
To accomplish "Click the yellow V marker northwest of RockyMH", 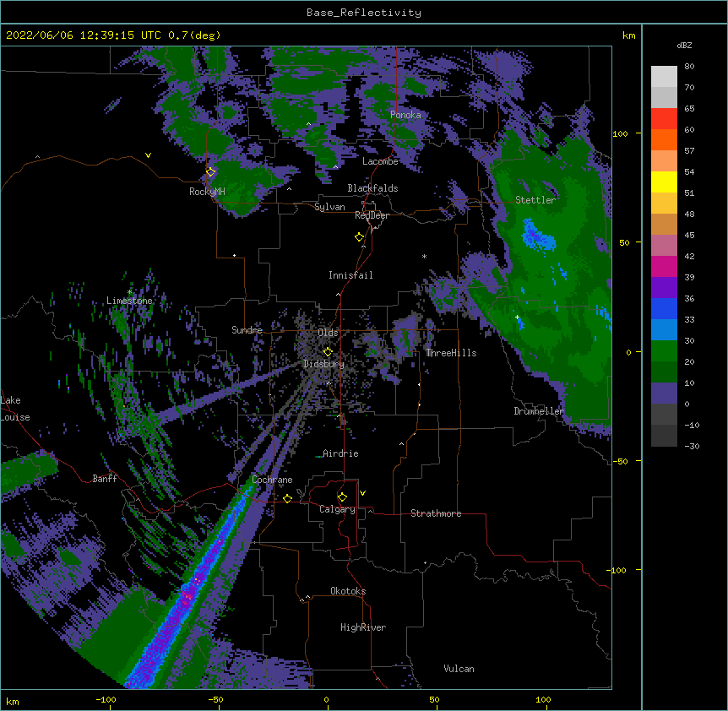I will [x=148, y=155].
